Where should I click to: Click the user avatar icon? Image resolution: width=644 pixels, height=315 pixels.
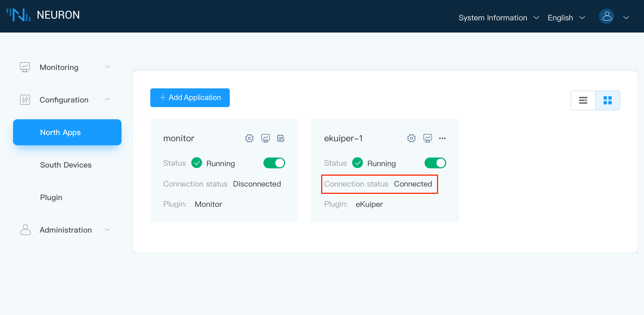(607, 17)
